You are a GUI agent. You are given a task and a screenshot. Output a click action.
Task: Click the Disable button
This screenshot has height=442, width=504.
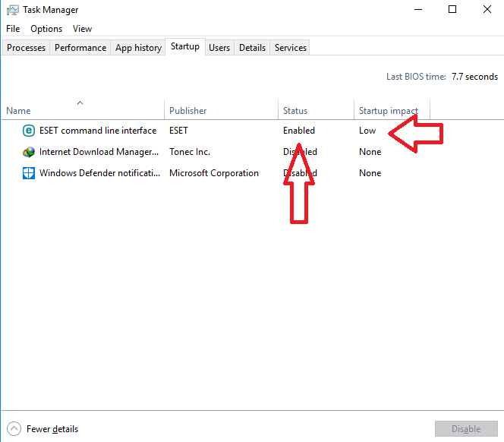click(x=466, y=429)
